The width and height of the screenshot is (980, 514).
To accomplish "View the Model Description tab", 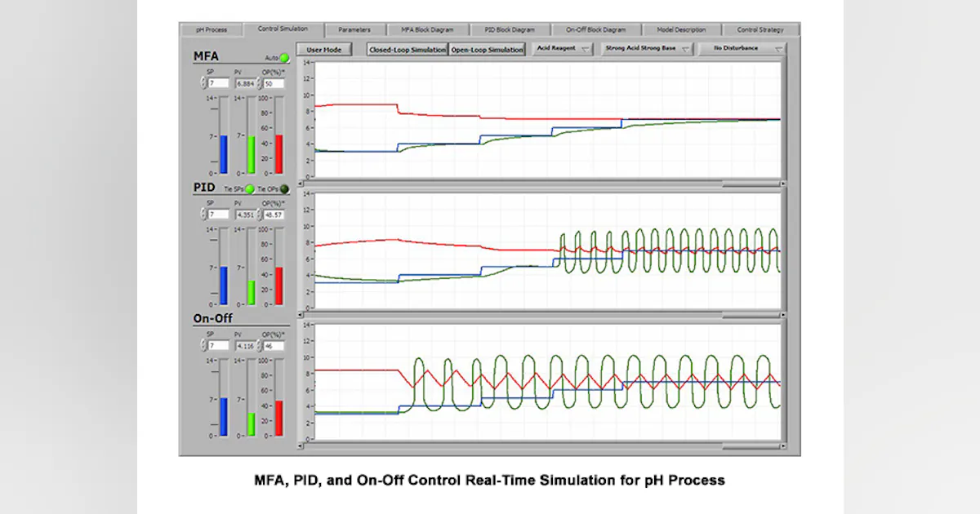I will tap(681, 30).
